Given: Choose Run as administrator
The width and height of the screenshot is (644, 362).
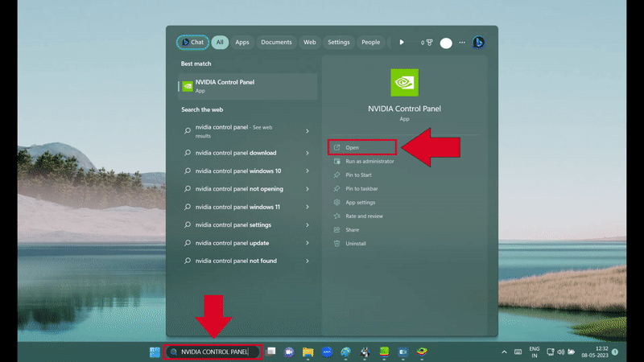Looking at the screenshot, I should [369, 162].
